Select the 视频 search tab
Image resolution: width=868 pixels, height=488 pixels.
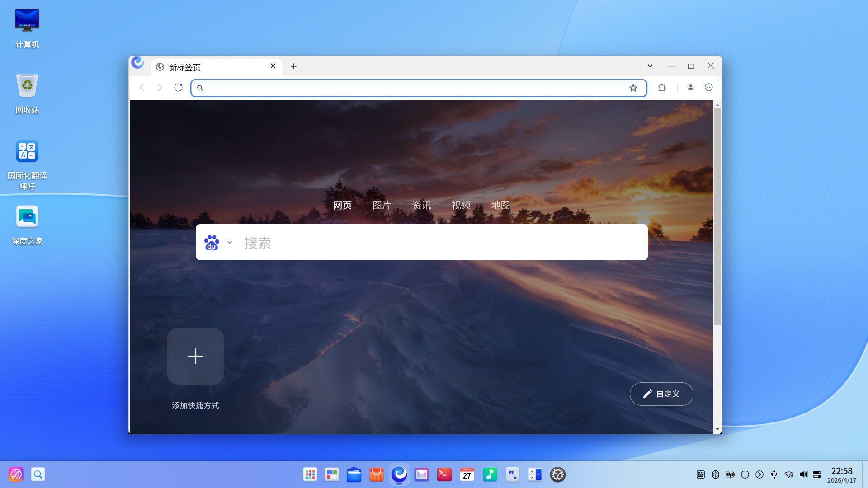pyautogui.click(x=461, y=205)
